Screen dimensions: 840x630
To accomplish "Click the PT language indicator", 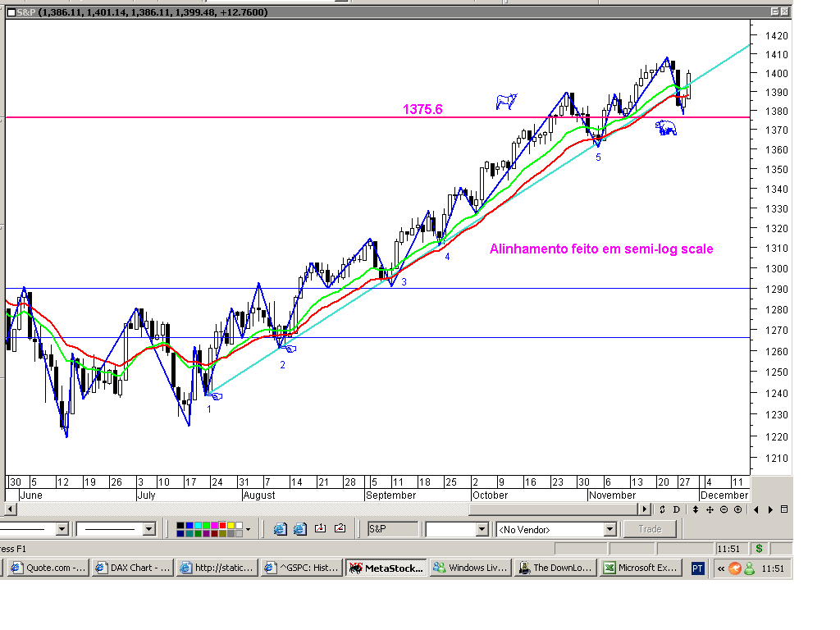I will point(697,568).
